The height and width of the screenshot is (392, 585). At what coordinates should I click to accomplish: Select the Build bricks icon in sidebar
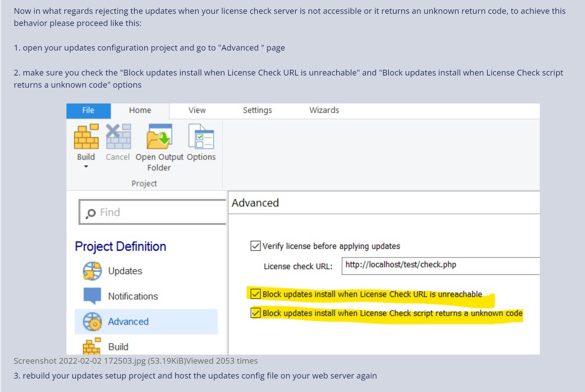click(92, 346)
